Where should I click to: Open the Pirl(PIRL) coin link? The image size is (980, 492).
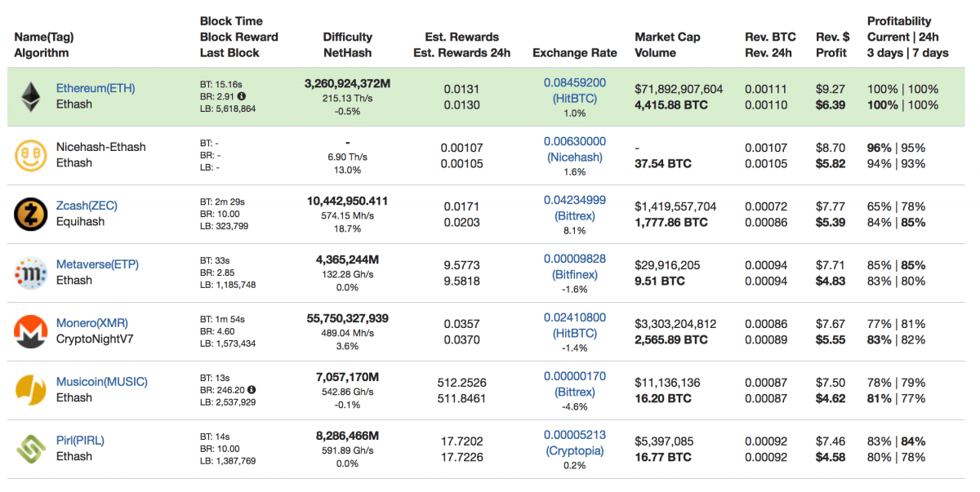click(x=80, y=441)
